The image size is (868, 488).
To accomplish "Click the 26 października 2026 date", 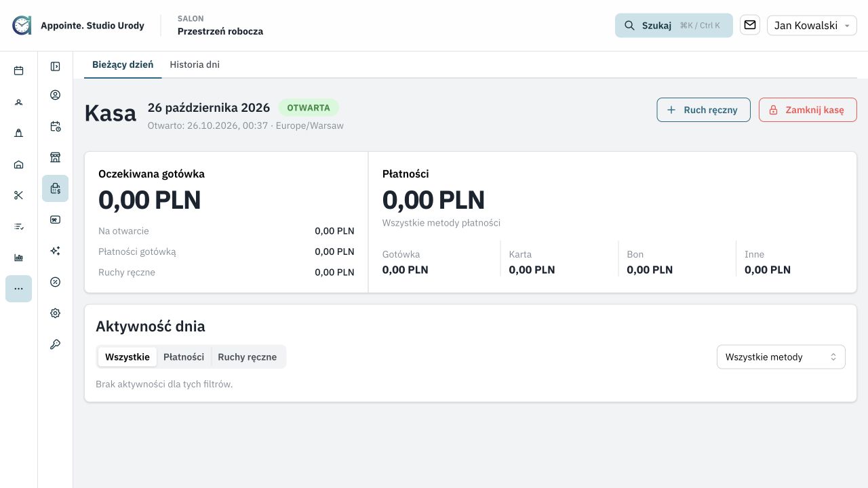I will click(209, 108).
